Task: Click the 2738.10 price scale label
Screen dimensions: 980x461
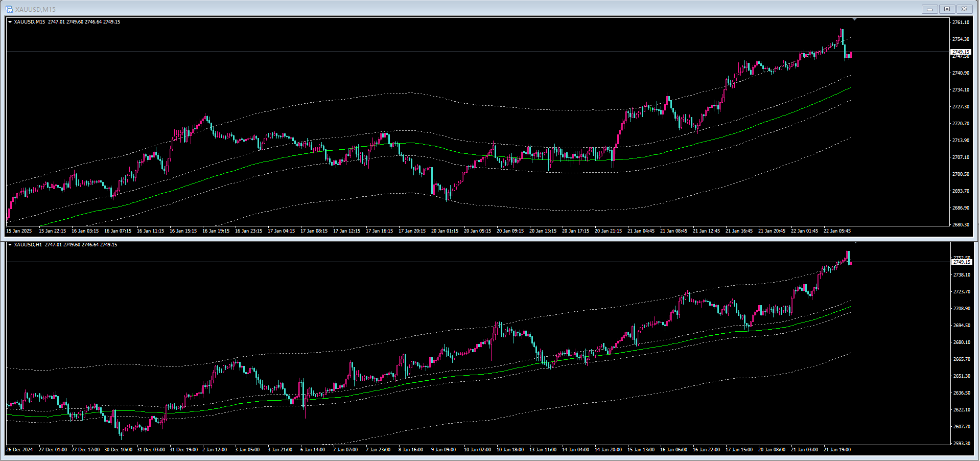Action: (962, 275)
